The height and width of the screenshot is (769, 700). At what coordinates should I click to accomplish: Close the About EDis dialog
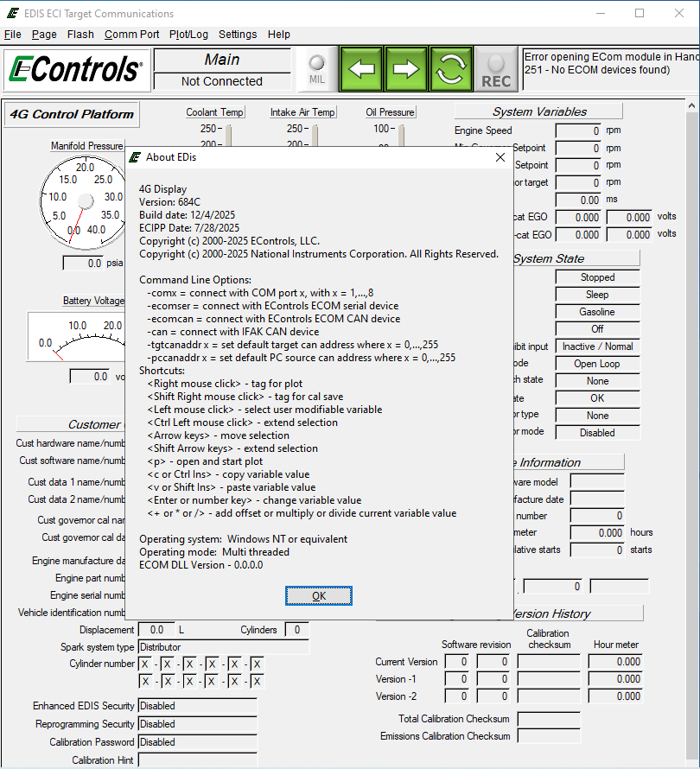[x=500, y=157]
